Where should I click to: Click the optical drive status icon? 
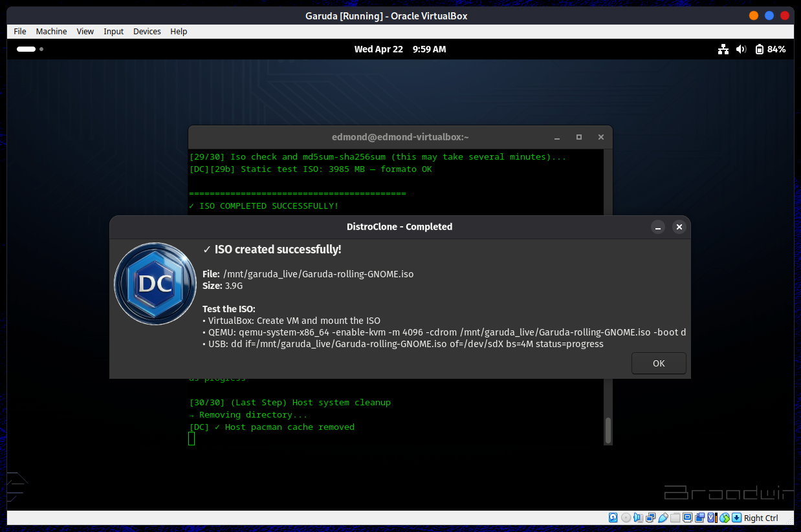(x=626, y=518)
